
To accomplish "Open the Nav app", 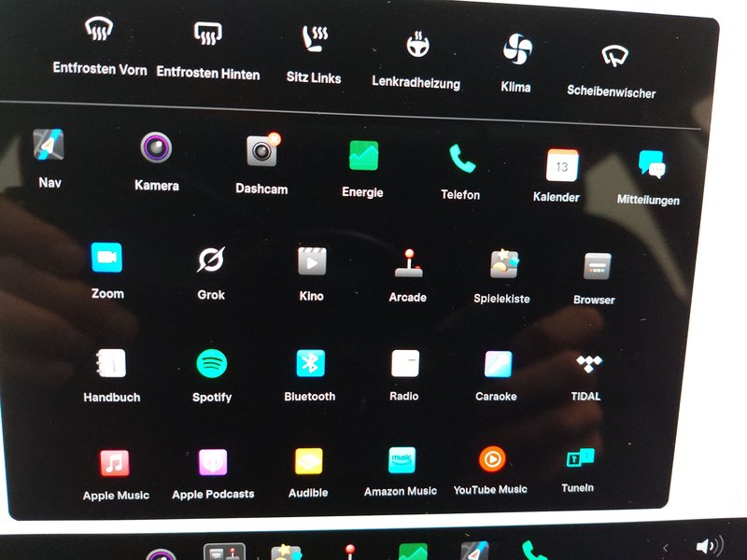I will pyautogui.click(x=49, y=145).
